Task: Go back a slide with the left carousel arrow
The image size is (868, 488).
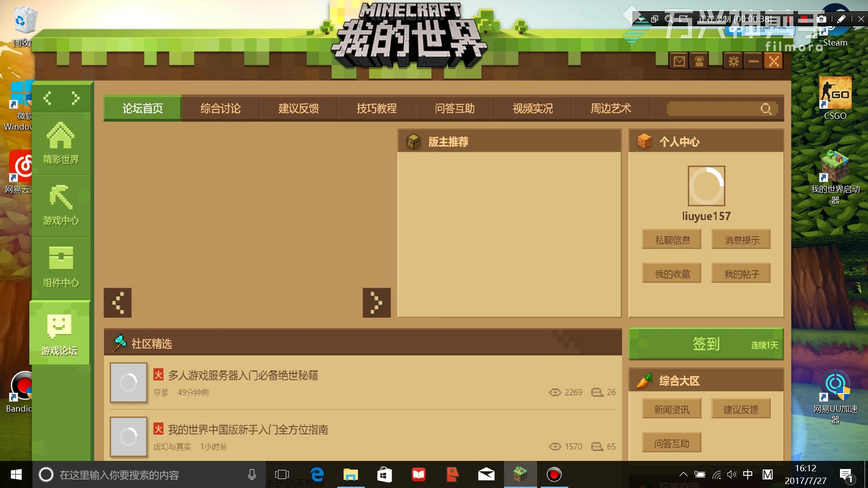Action: [118, 303]
